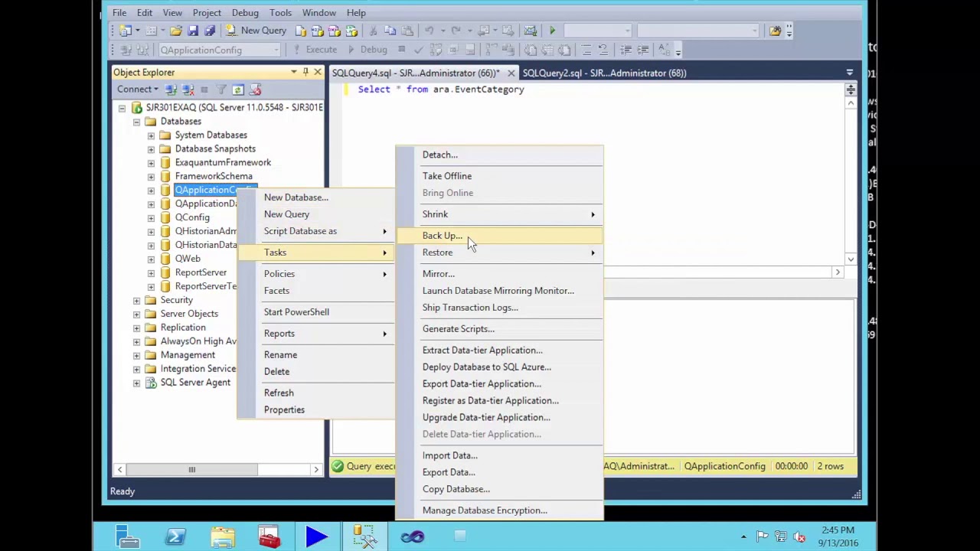Click the Save All toolbar icon
The height and width of the screenshot is (551, 980).
point(210,31)
